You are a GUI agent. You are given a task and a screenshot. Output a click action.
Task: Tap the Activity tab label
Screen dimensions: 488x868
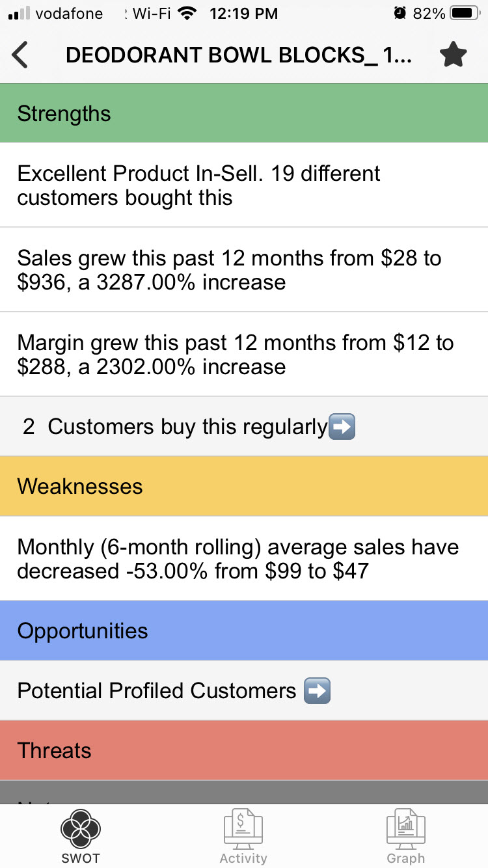(x=243, y=858)
